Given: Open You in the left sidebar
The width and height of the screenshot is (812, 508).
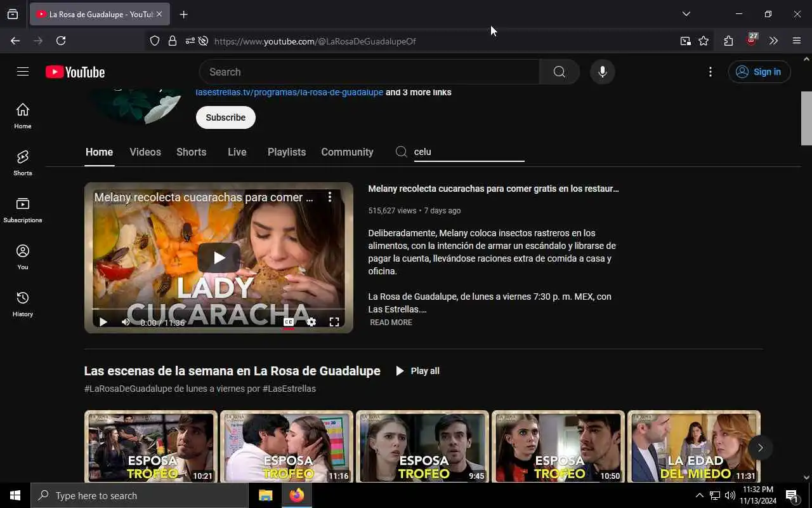Looking at the screenshot, I should coord(23,257).
